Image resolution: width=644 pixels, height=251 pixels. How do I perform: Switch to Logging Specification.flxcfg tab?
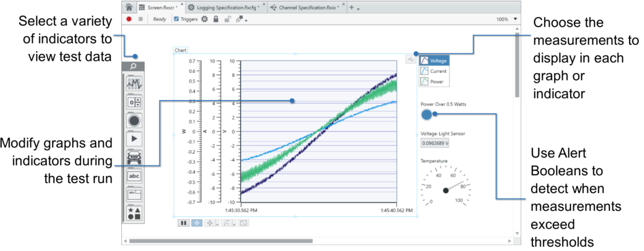(x=223, y=8)
